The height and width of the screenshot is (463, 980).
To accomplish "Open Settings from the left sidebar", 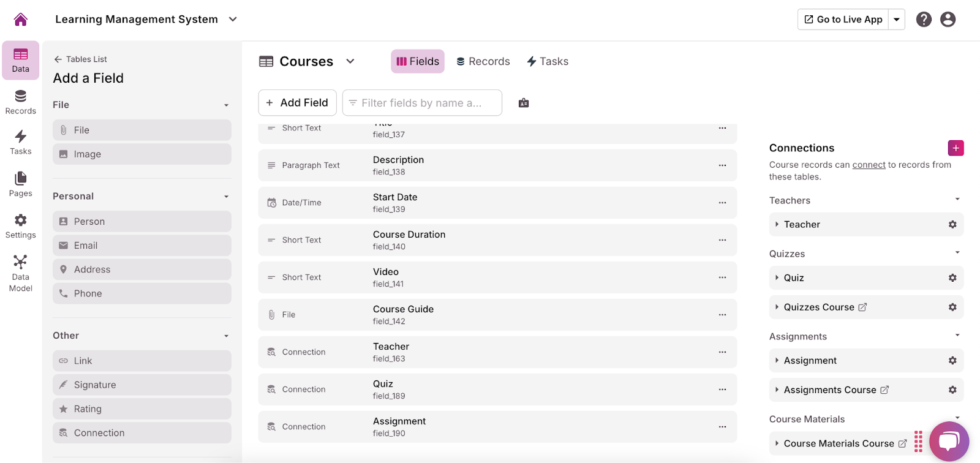I will coord(20,226).
